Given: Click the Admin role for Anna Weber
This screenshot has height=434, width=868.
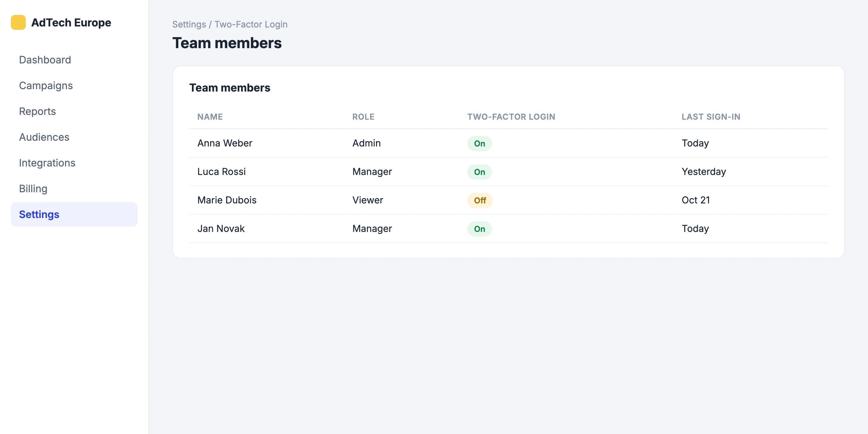Looking at the screenshot, I should click(x=367, y=143).
